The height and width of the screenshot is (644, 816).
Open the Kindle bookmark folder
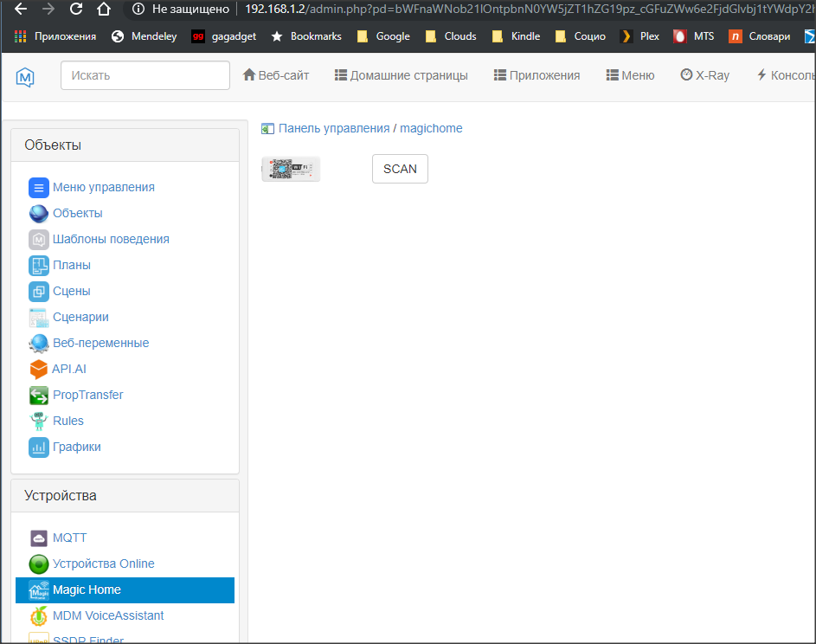pyautogui.click(x=516, y=36)
